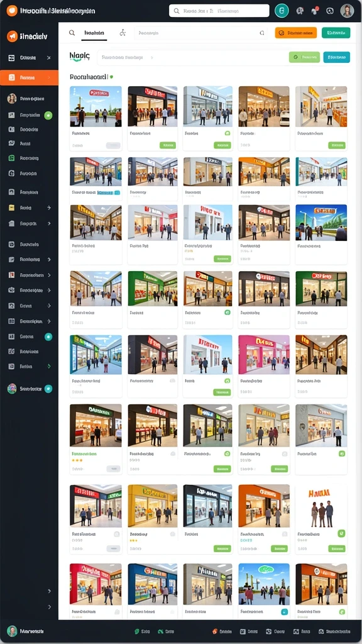Toggle the green round switch in the sidebar

48,116
